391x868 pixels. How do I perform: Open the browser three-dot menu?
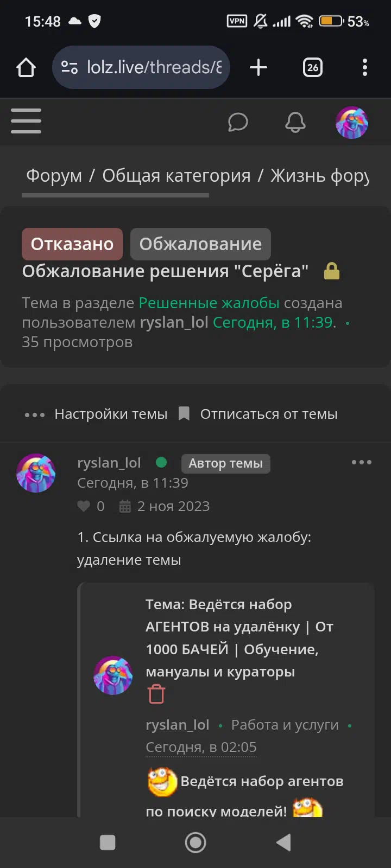[365, 68]
